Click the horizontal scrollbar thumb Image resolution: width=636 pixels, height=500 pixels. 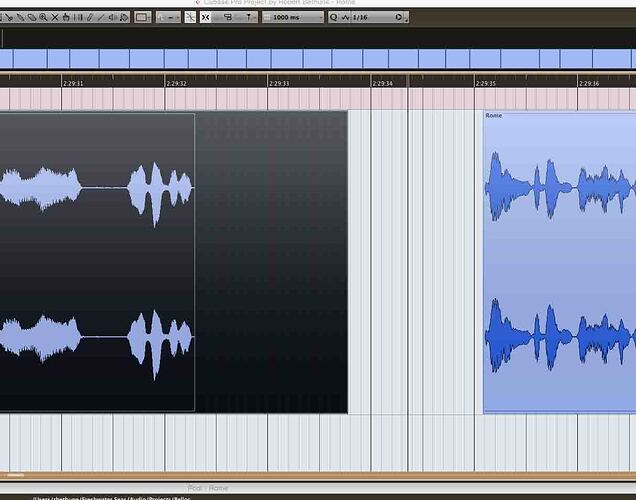tap(15, 475)
